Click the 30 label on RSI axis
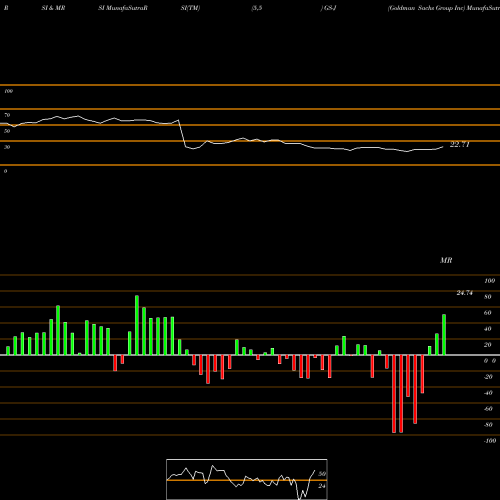 [7, 147]
